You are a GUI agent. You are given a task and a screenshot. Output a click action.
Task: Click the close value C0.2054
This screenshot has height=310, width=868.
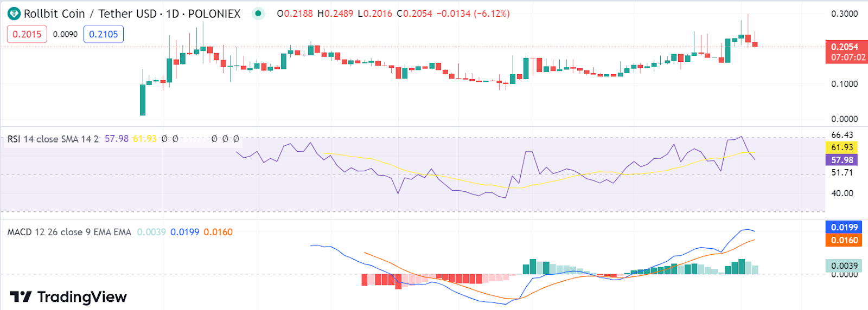click(x=414, y=14)
